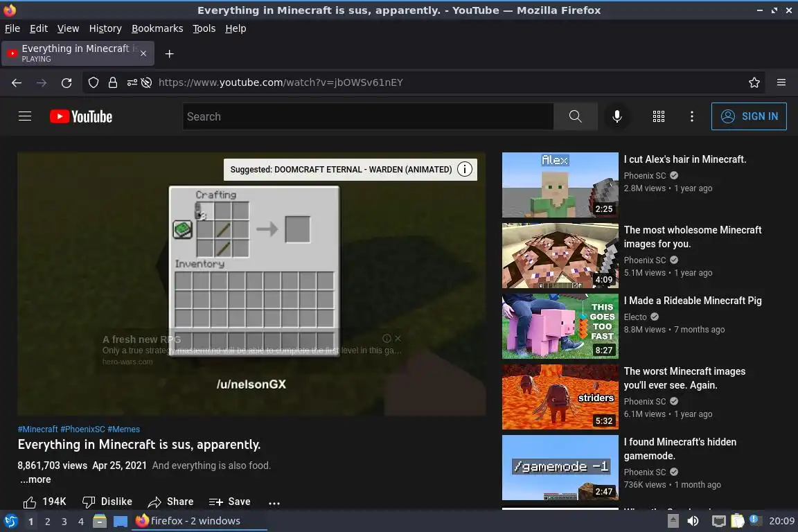The height and width of the screenshot is (532, 798).
Task: Bookmark this page with the star icon
Action: [x=754, y=82]
